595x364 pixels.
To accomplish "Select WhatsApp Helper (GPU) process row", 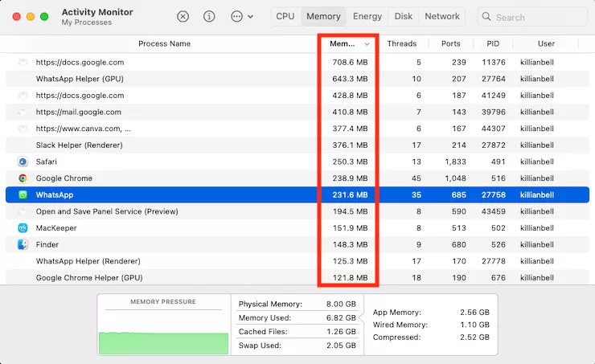I will (x=297, y=79).
